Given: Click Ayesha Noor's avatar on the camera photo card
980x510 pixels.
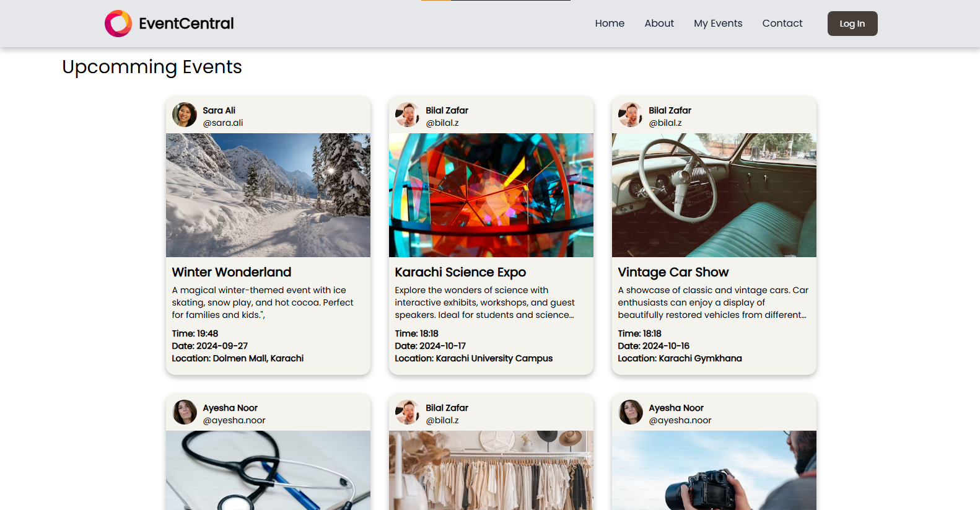Looking at the screenshot, I should click(x=631, y=412).
